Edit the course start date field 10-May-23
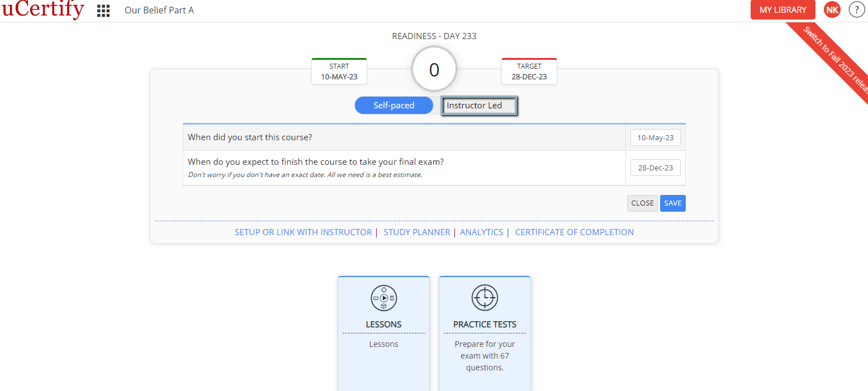The image size is (868, 391). click(x=656, y=137)
